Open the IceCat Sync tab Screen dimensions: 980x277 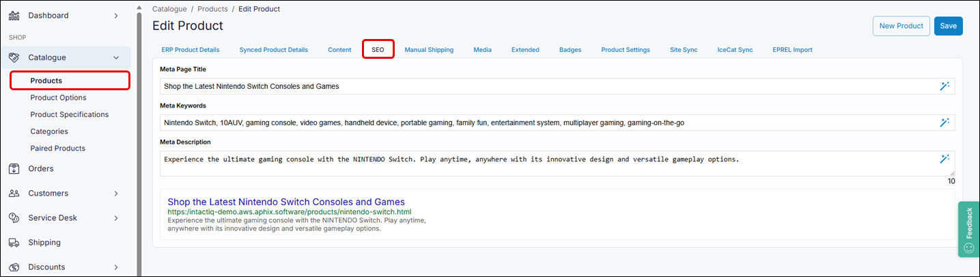coord(735,50)
